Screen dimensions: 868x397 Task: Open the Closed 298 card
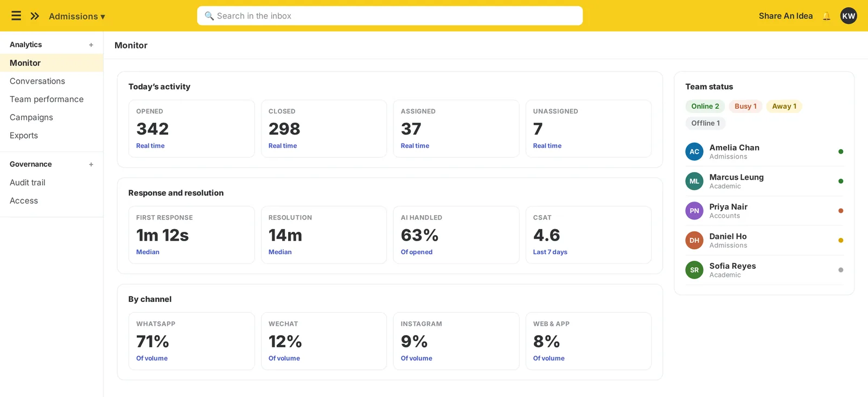324,129
